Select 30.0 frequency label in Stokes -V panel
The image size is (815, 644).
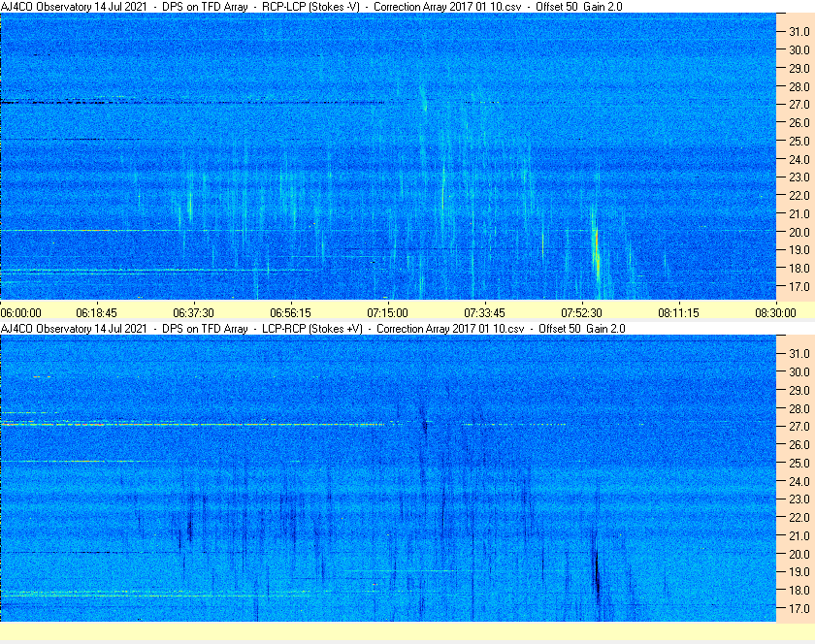coord(799,49)
